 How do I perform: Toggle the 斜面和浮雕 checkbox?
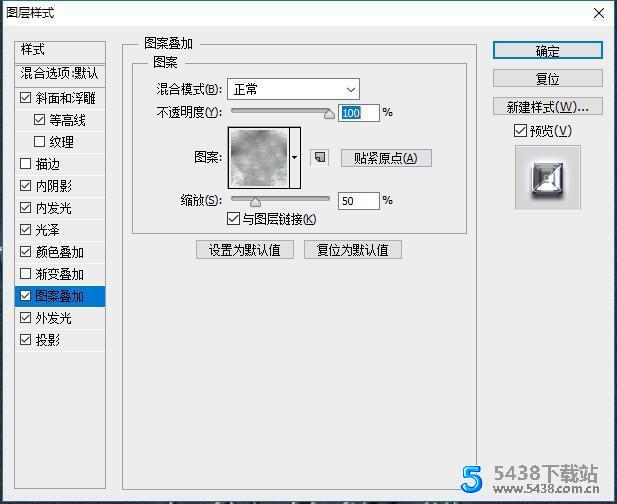point(26,98)
